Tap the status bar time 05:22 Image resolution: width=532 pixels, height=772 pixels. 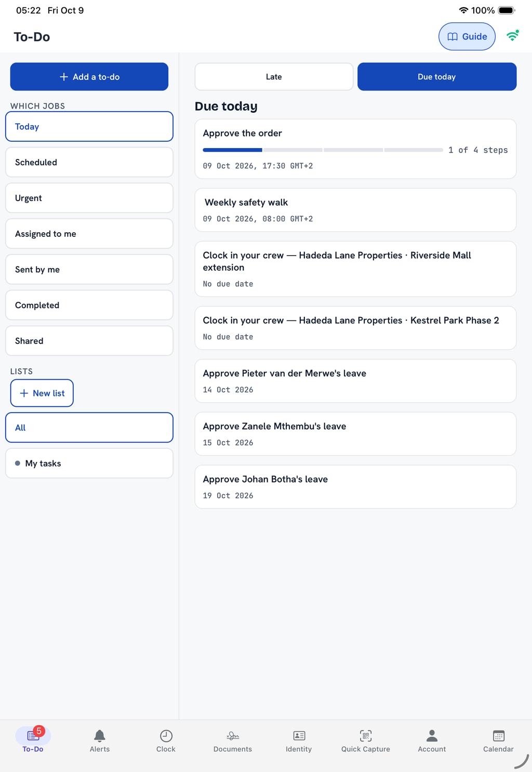click(x=28, y=10)
